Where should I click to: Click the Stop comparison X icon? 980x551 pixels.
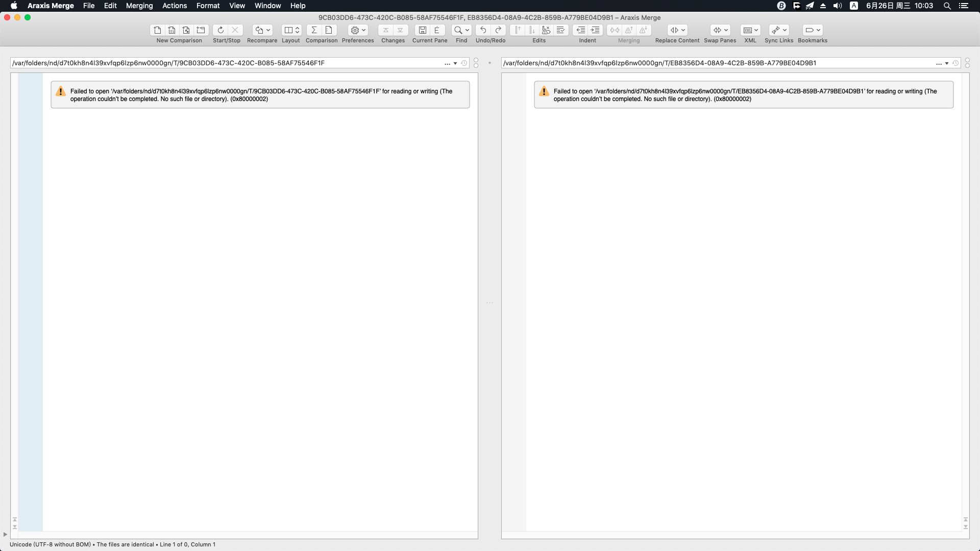235,30
